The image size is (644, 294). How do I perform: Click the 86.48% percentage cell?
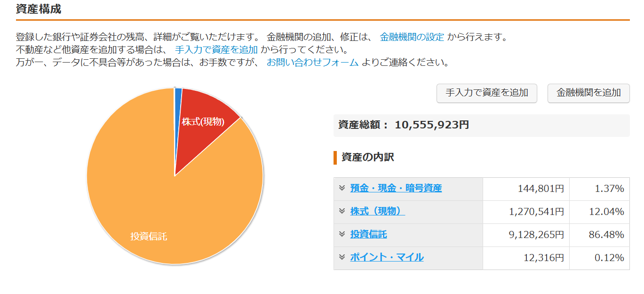(x=599, y=235)
